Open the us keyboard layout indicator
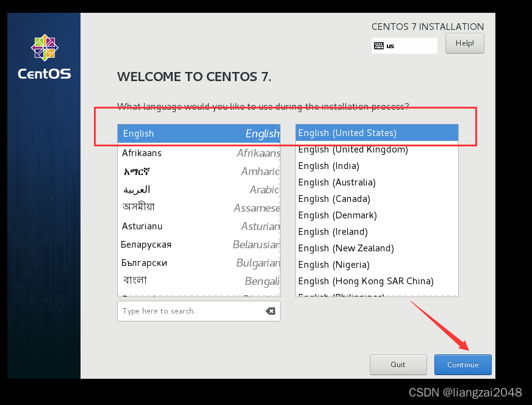Image resolution: width=532 pixels, height=405 pixels. click(x=404, y=46)
